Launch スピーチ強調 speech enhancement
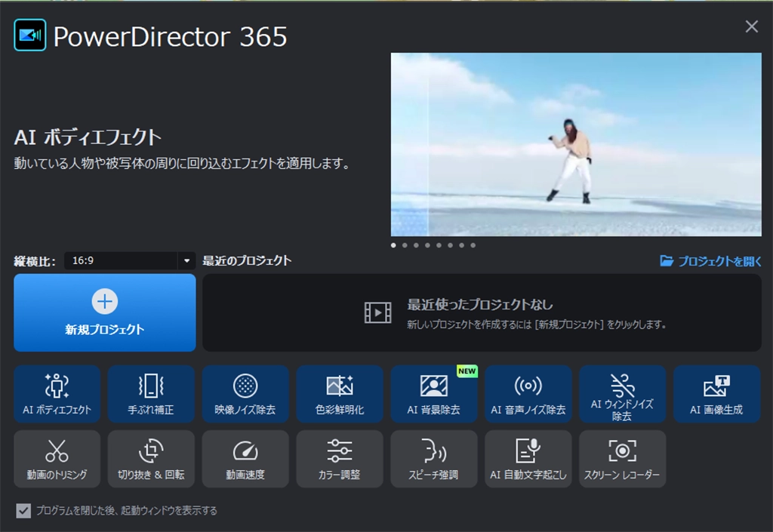Viewport: 773px width, 532px height. pyautogui.click(x=434, y=459)
